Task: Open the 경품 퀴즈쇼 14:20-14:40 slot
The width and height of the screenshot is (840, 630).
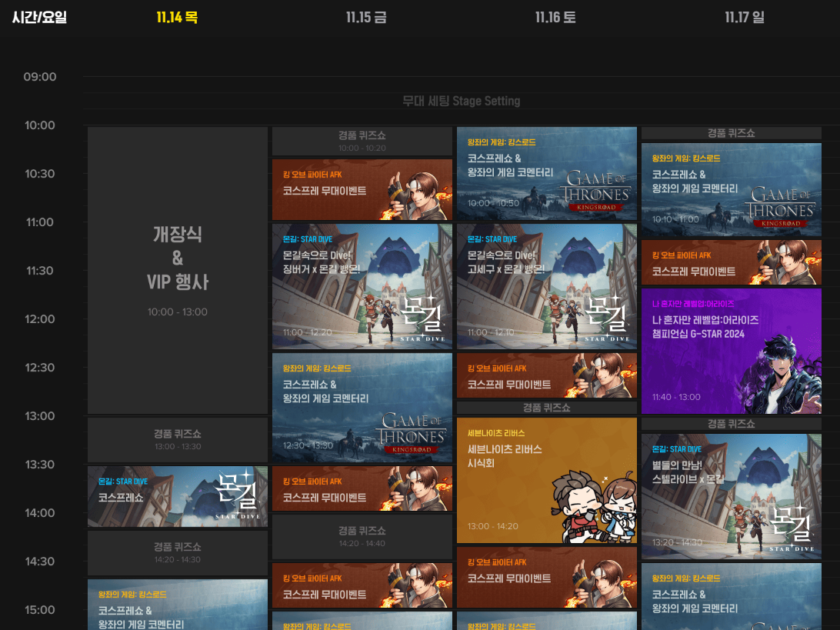Action: click(x=362, y=537)
